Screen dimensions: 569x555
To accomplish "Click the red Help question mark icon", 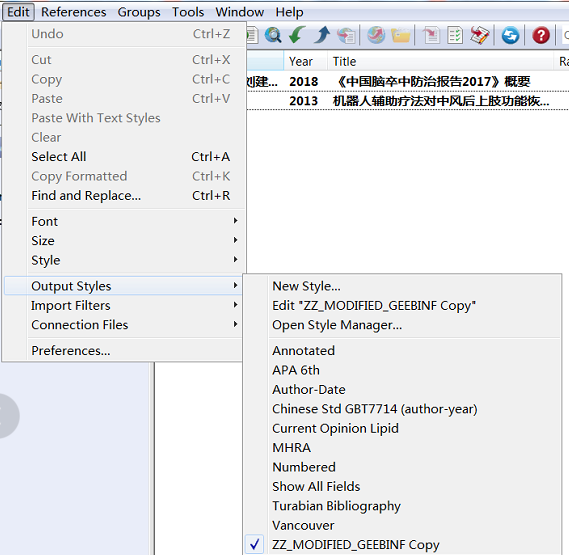I will click(x=541, y=35).
